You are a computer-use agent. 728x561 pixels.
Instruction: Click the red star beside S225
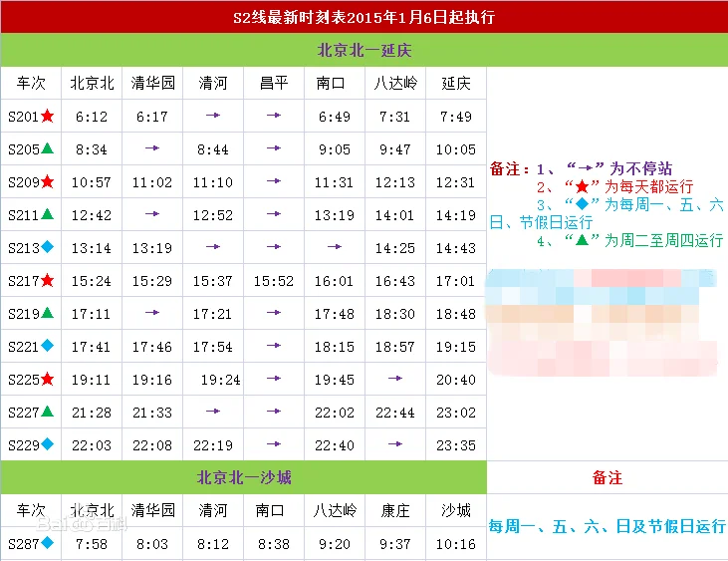48,379
